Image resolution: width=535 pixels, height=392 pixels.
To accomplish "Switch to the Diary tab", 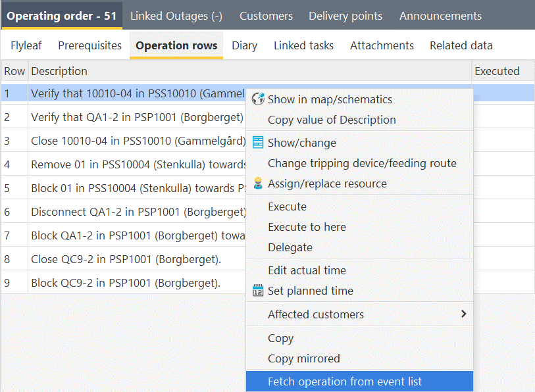I will click(244, 45).
